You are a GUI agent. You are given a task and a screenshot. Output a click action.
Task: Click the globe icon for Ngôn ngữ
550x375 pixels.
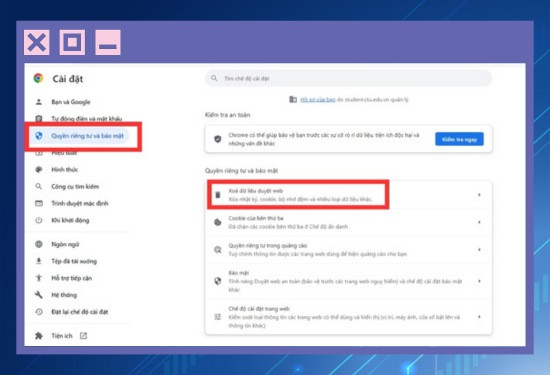click(x=39, y=244)
